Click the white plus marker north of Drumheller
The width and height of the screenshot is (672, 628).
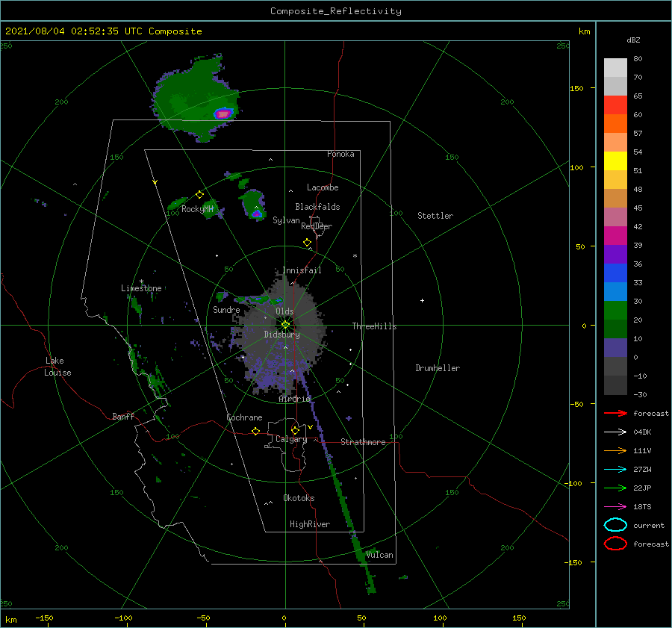[422, 300]
